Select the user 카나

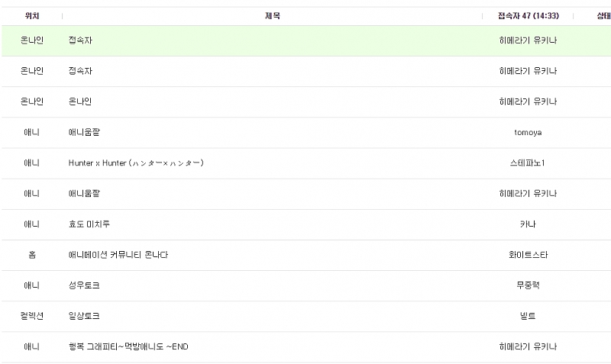tap(528, 224)
